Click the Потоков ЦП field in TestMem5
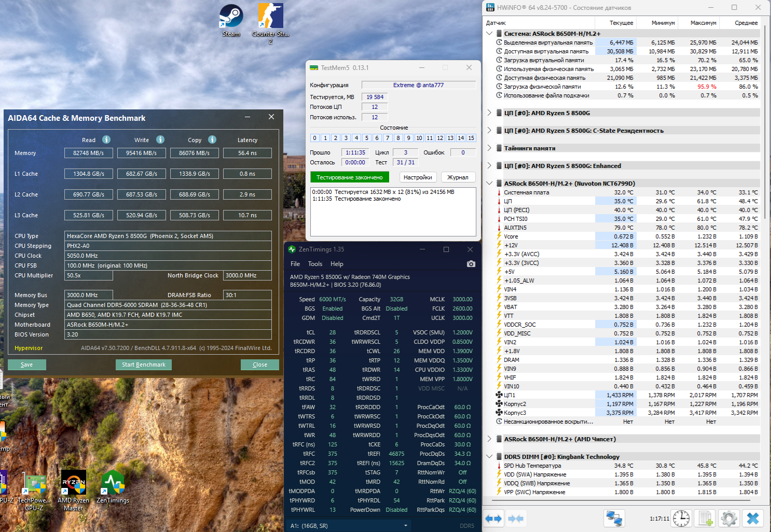 tap(375, 107)
